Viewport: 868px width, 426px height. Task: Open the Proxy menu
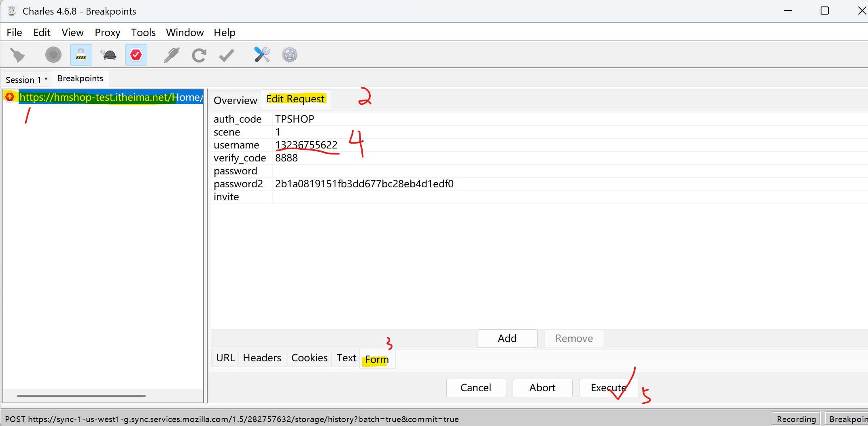click(x=107, y=32)
